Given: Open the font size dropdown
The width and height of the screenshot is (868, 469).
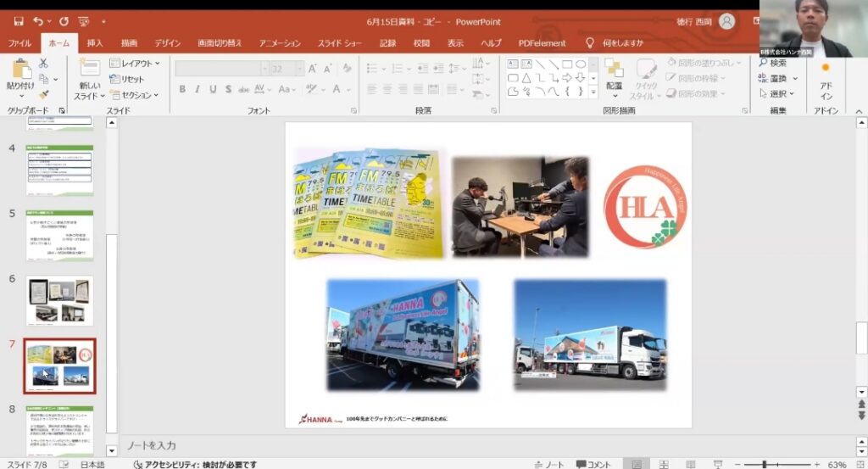Looking at the screenshot, I should [x=299, y=69].
